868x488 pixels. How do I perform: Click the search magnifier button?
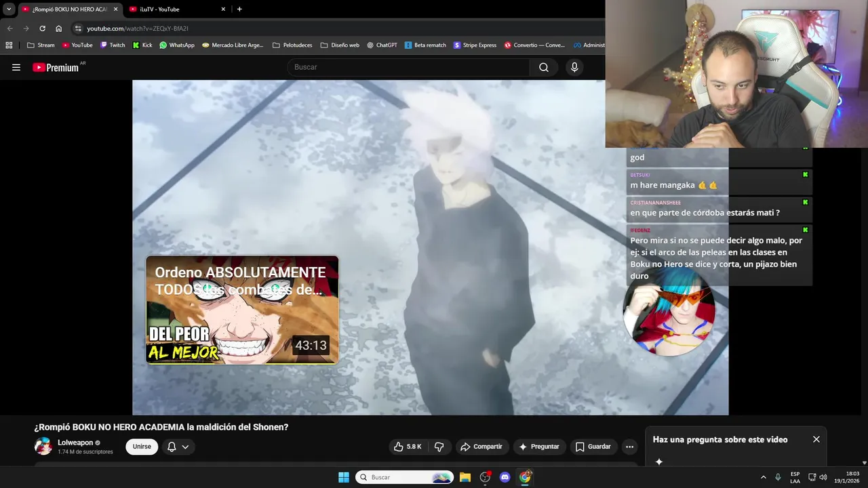point(544,67)
